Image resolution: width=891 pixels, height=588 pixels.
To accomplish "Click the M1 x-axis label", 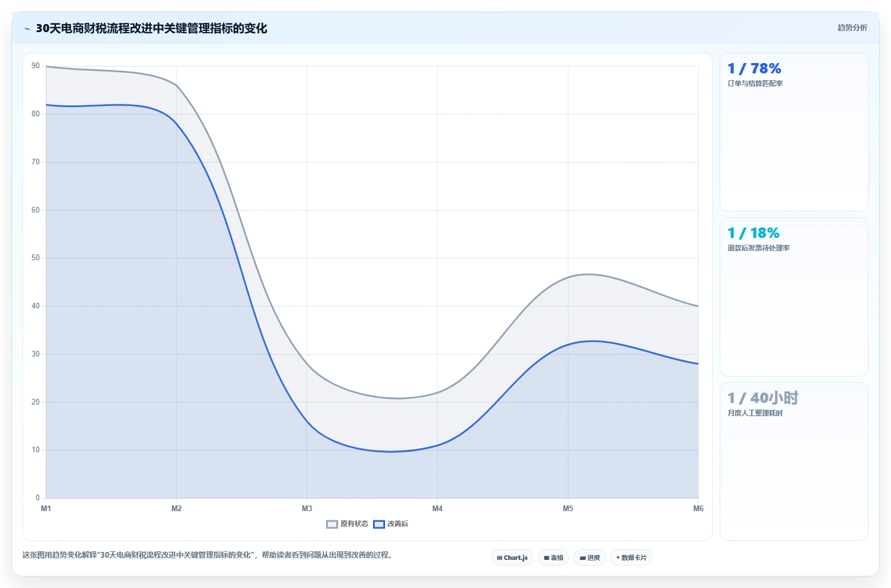I will [x=46, y=509].
